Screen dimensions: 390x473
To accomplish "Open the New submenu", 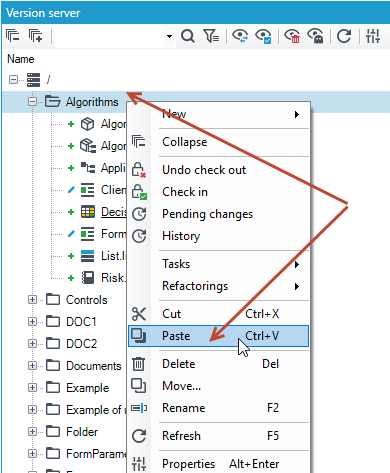I will pos(219,114).
